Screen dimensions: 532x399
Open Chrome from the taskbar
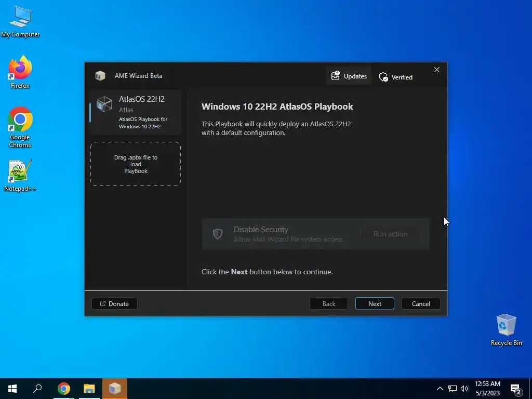63,389
